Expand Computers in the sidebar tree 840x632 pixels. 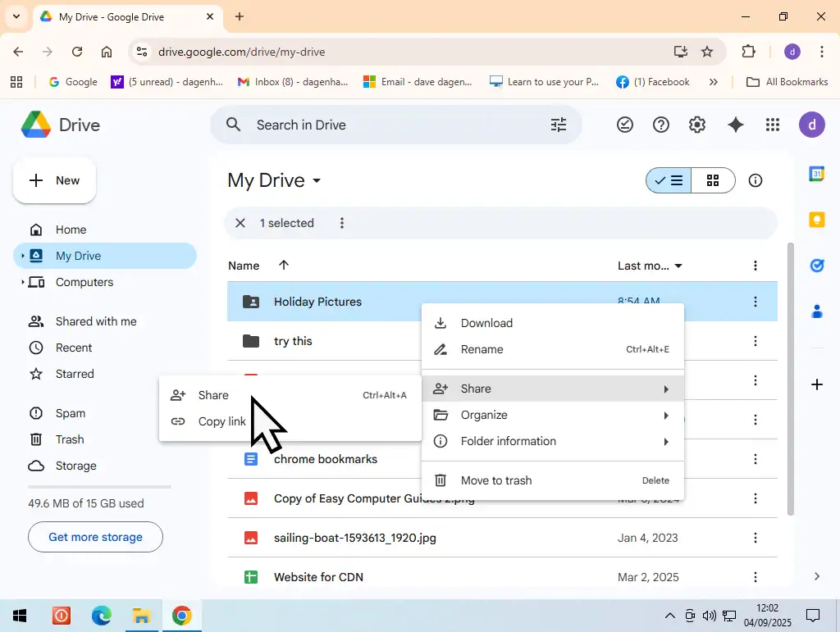click(x=22, y=282)
